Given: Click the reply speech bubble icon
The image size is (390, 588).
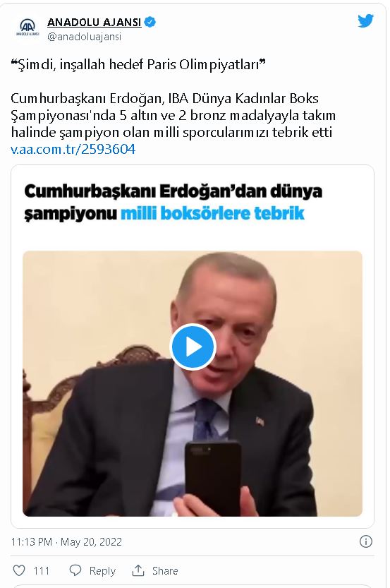Looking at the screenshot, I should (75, 570).
